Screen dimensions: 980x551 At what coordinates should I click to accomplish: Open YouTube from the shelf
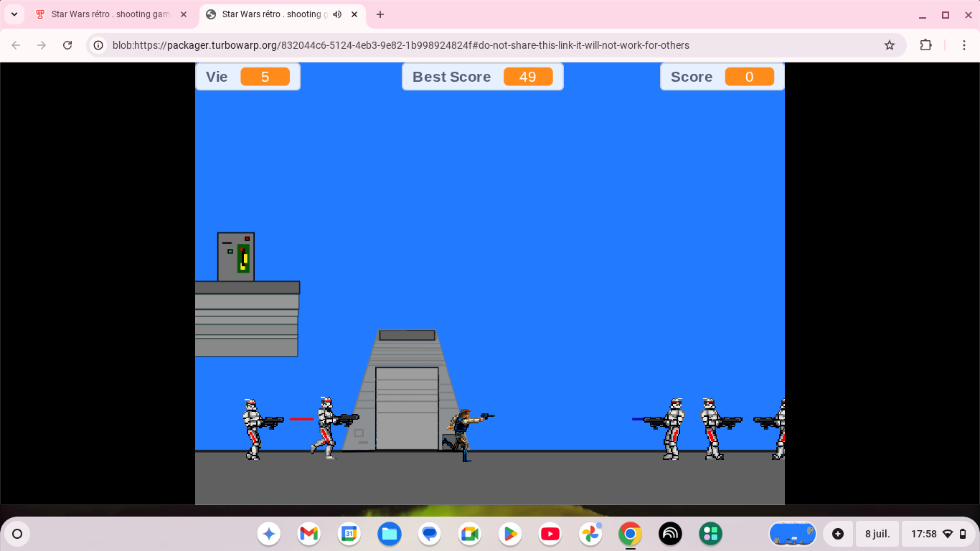[x=550, y=534]
